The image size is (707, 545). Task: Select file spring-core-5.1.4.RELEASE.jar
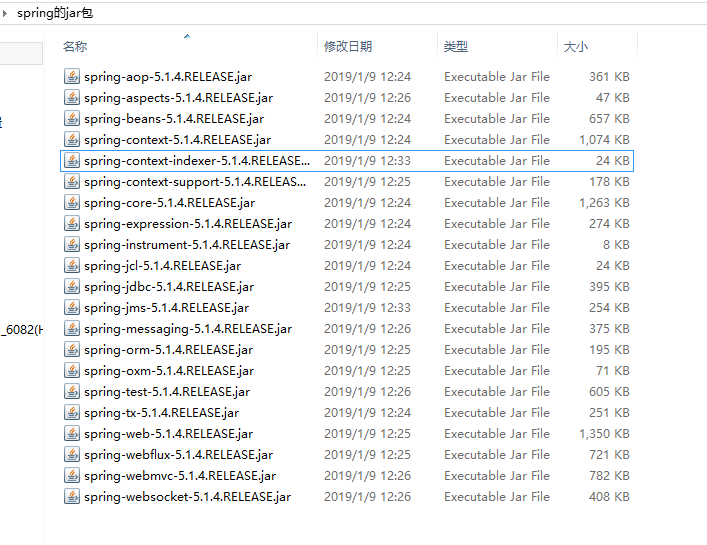coord(169,202)
